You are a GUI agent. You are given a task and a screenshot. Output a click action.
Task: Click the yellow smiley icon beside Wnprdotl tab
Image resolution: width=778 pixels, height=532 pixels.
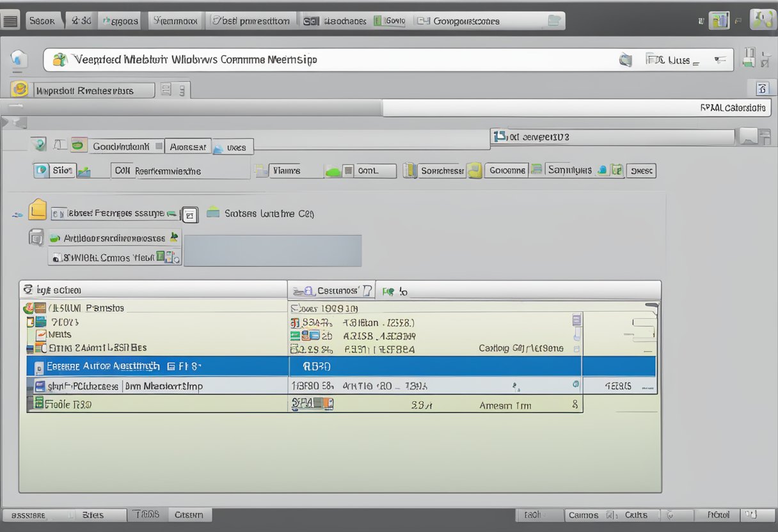tap(19, 90)
